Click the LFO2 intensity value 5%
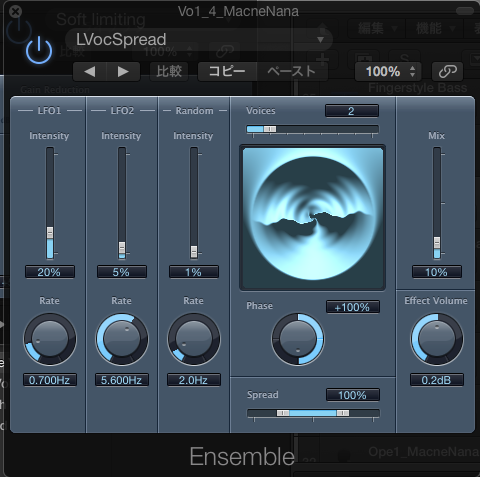Viewport: 480px width, 477px height. click(122, 272)
